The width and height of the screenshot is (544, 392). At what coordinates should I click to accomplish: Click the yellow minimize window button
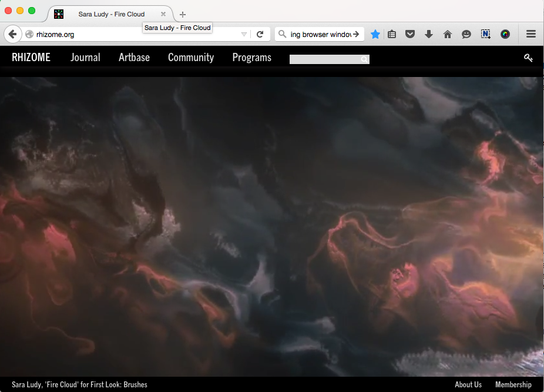pyautogui.click(x=20, y=11)
